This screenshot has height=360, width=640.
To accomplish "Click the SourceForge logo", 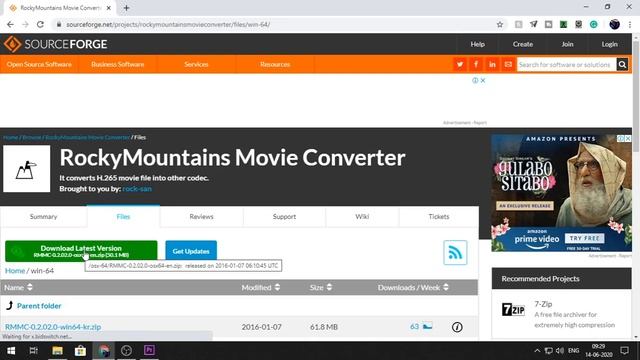I will point(56,44).
